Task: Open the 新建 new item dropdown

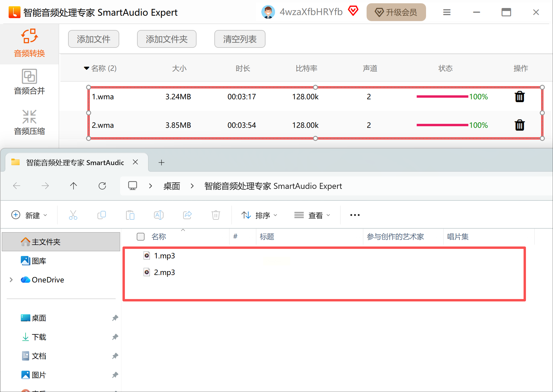Action: pos(29,215)
